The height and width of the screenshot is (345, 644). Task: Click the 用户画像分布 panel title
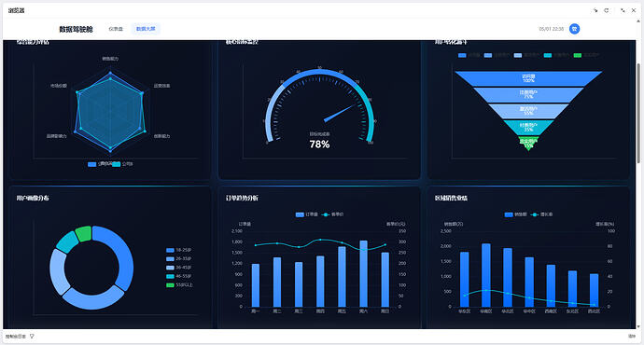tap(33, 198)
